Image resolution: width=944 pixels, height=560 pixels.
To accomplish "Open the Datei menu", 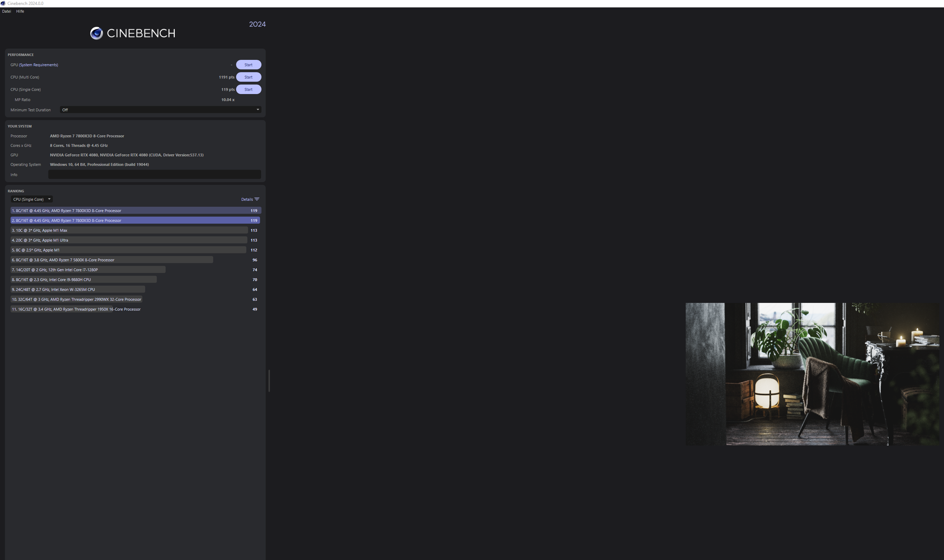I will (6, 11).
